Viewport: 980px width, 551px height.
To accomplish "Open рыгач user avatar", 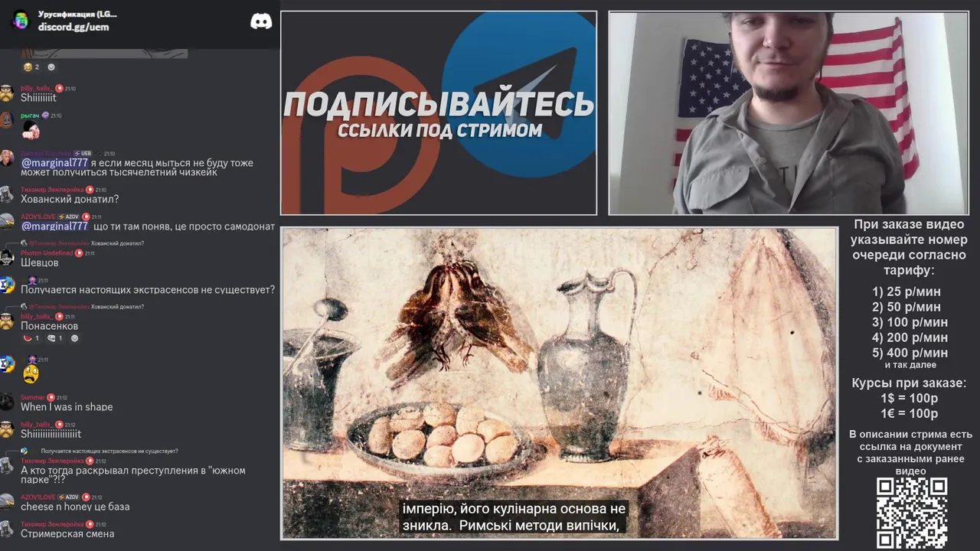I will [7, 120].
